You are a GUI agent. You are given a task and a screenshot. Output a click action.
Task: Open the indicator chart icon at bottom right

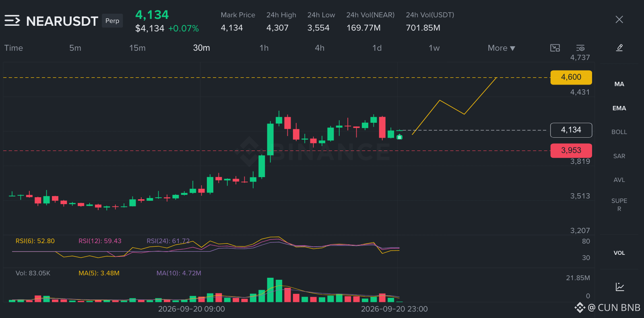click(620, 287)
